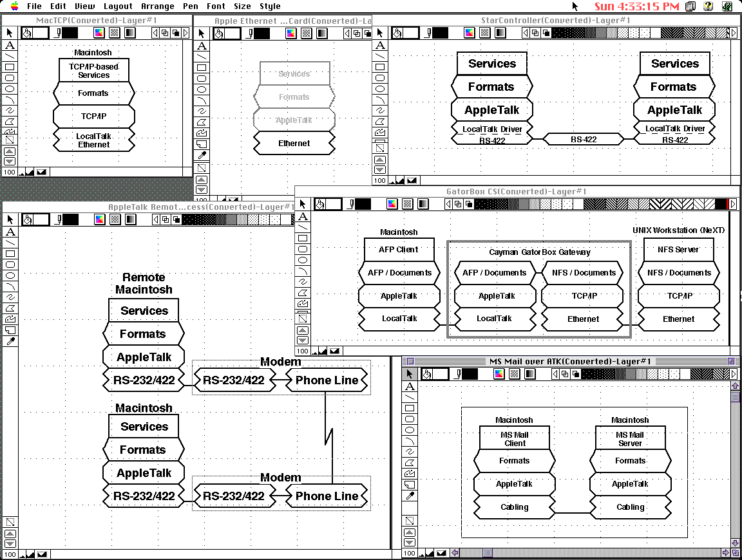Image resolution: width=742 pixels, height=560 pixels.
Task: Click the "UNIX Workstation (NeXT)" label
Action: [679, 230]
